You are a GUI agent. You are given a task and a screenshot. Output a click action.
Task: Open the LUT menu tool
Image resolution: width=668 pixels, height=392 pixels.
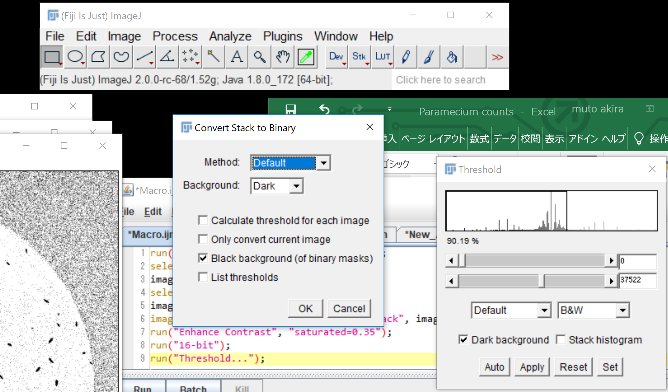pos(383,57)
